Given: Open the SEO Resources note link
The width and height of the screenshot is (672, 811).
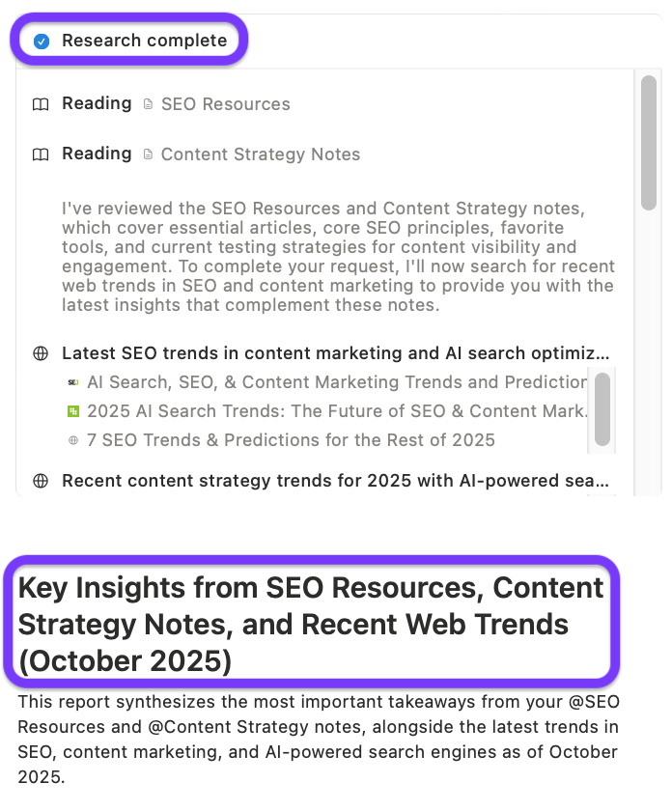Looking at the screenshot, I should [225, 104].
